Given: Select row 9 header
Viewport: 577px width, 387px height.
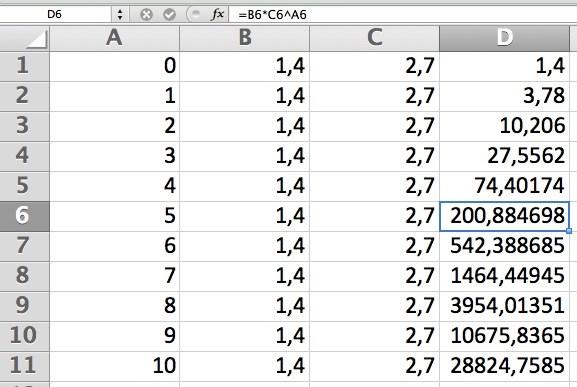Looking at the screenshot, I should point(25,306).
